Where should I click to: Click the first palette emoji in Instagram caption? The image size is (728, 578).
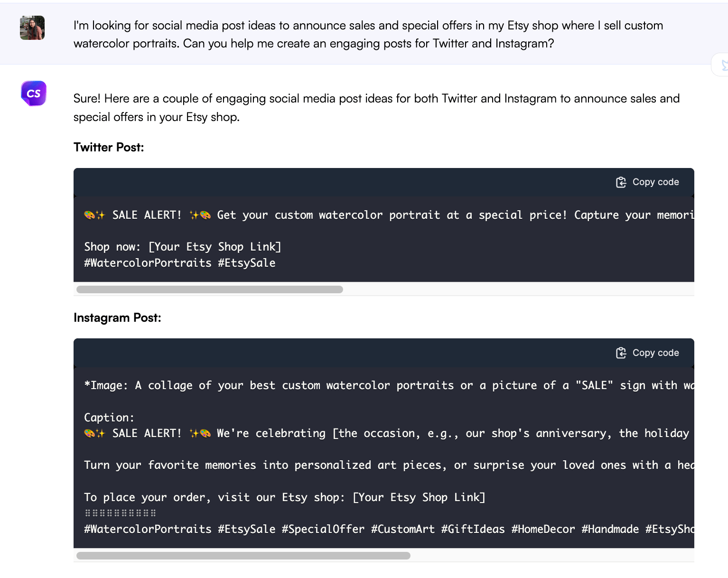[89, 434]
